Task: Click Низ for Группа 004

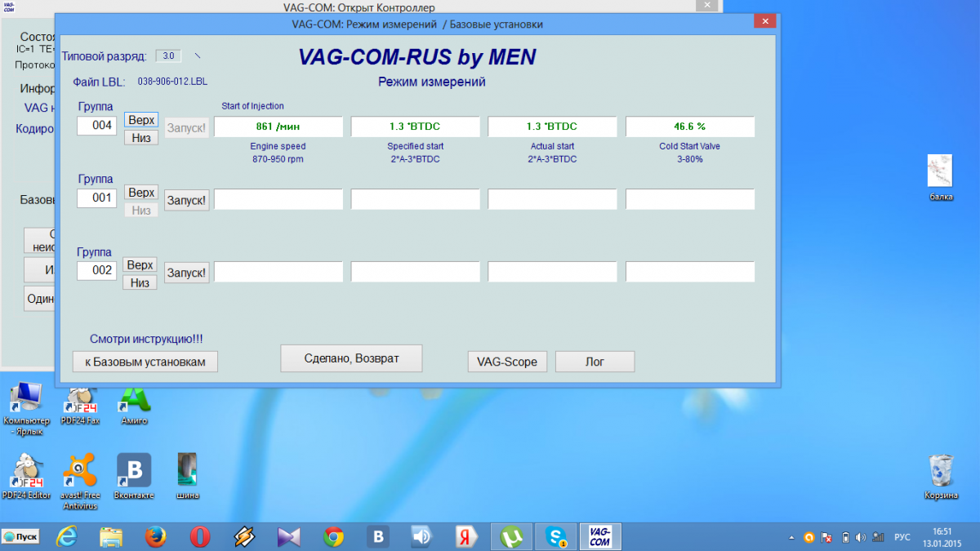Action: point(141,137)
